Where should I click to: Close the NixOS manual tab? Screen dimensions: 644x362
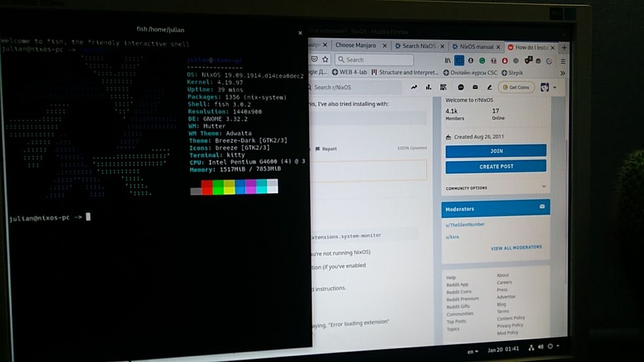pyautogui.click(x=499, y=47)
